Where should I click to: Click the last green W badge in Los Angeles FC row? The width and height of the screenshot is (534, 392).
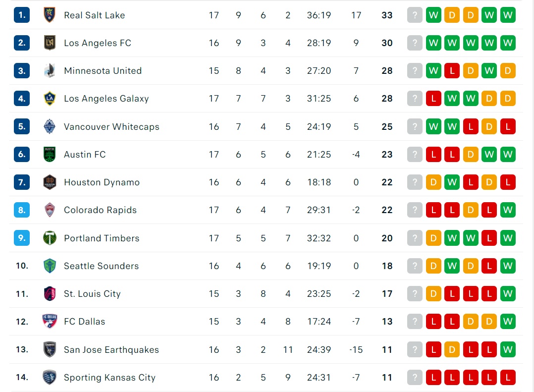click(508, 43)
